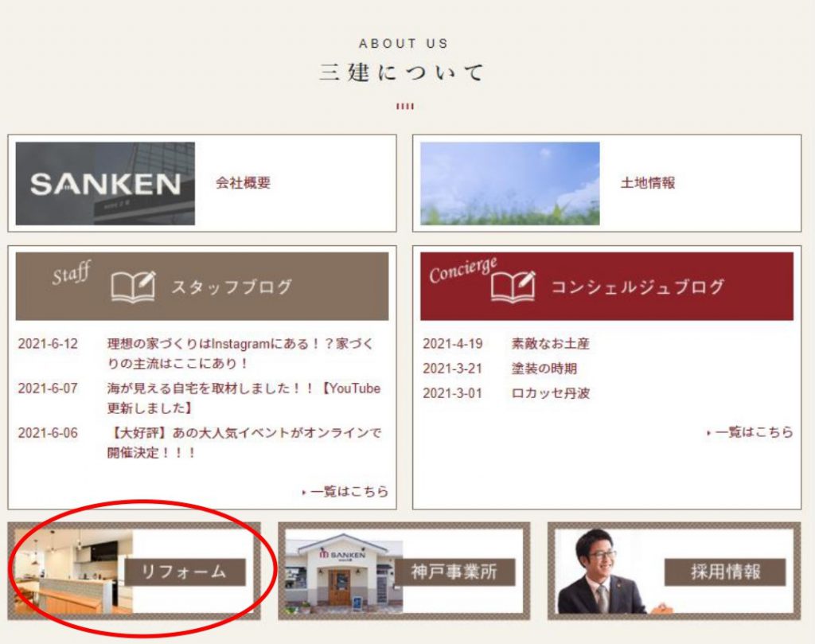Expand staff blog list via 一覧はこちら
This screenshot has height=644, width=815.
pos(349,492)
